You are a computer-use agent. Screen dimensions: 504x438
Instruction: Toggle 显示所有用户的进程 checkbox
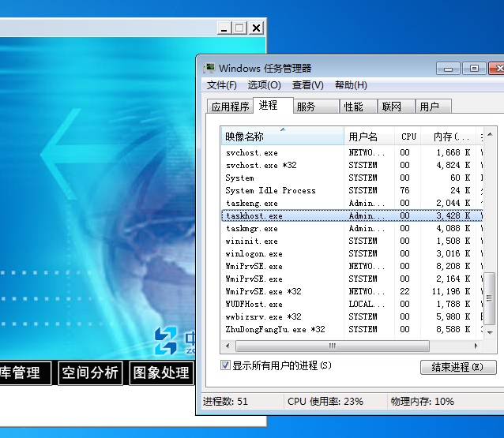pos(225,365)
